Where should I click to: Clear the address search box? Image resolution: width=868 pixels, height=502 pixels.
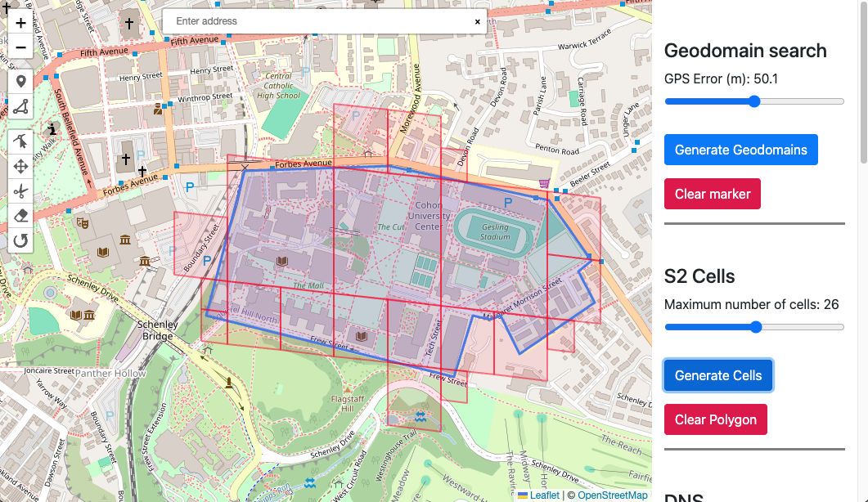478,22
